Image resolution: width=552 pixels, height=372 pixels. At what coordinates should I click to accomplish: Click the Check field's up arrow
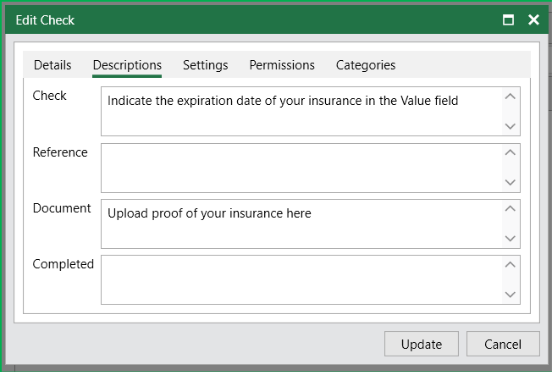(510, 96)
